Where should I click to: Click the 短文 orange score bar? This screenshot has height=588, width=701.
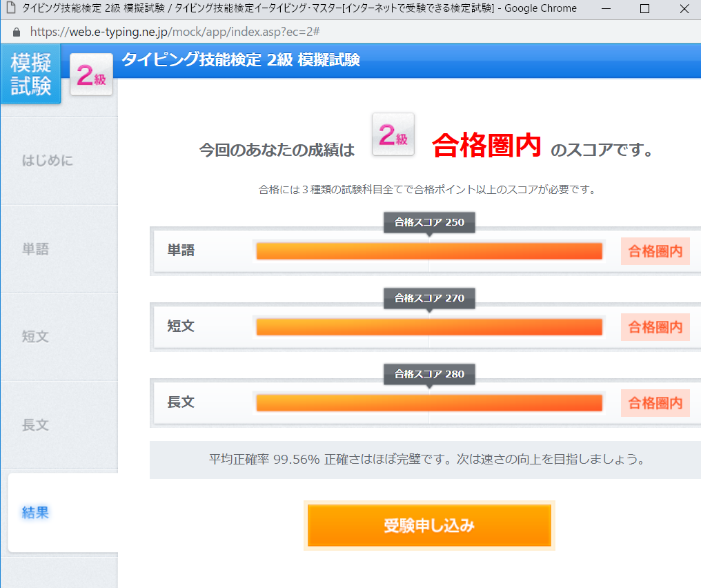coord(428,327)
